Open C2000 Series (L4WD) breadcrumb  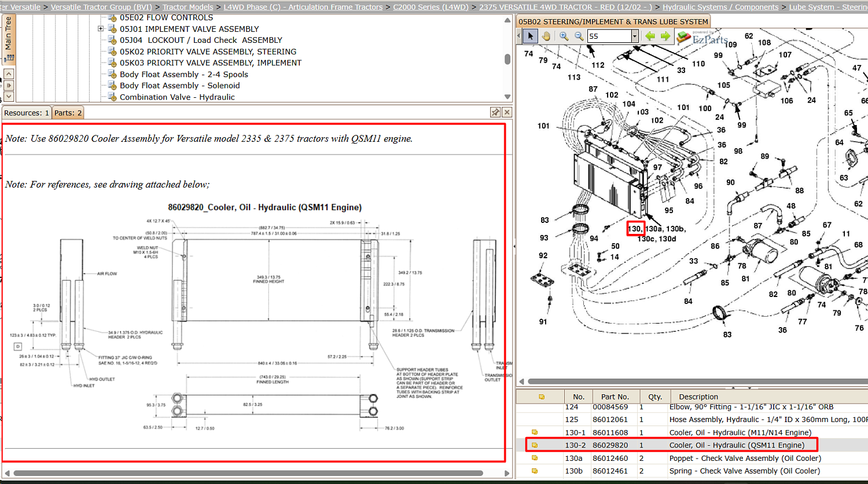pyautogui.click(x=431, y=7)
